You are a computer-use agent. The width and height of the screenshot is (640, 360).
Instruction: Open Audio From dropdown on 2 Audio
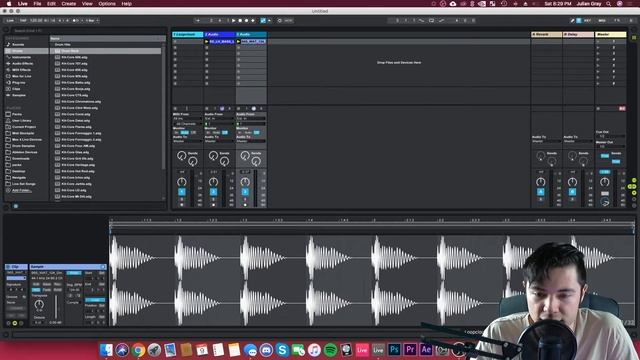[219, 119]
